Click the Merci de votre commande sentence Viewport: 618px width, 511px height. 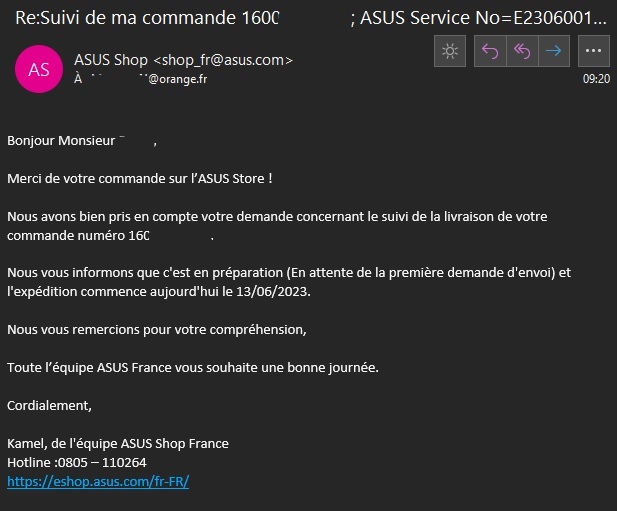[x=140, y=178]
